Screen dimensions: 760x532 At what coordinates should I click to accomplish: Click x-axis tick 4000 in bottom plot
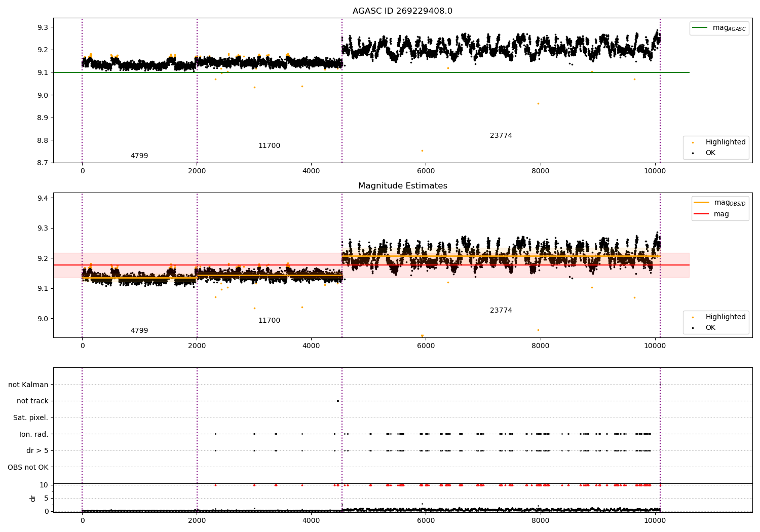[x=311, y=520]
